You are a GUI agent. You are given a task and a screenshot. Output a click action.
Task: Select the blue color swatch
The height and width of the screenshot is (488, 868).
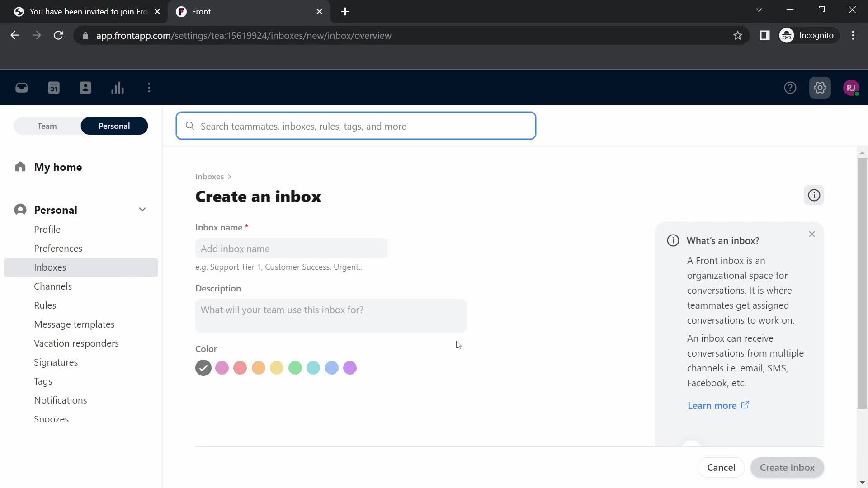click(332, 368)
